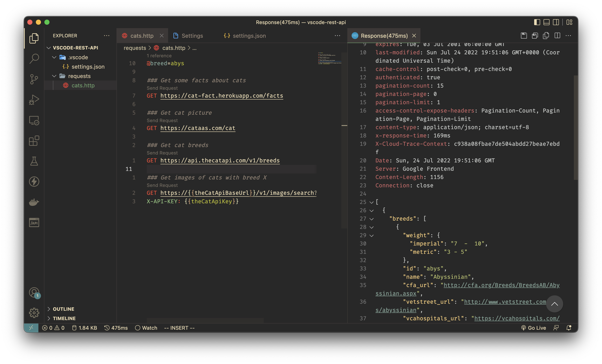602x364 pixels.
Task: Save response body icon in response toolbar
Action: 535,36
